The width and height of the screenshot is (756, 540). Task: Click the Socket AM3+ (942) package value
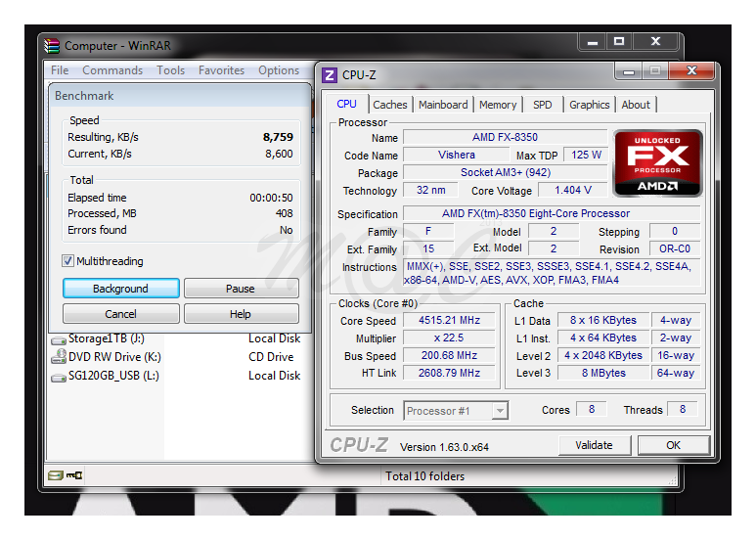tap(505, 172)
